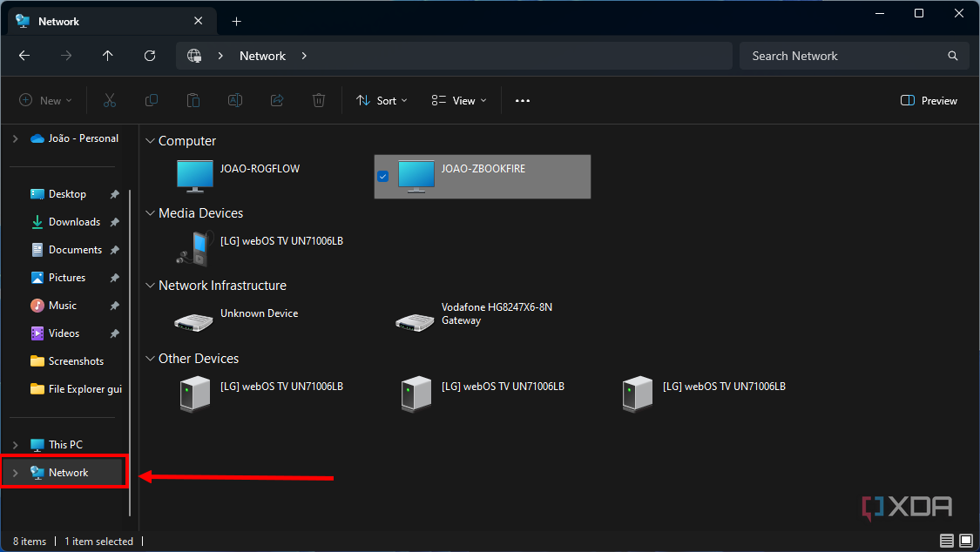
Task: Open the Share icon
Action: click(x=276, y=100)
